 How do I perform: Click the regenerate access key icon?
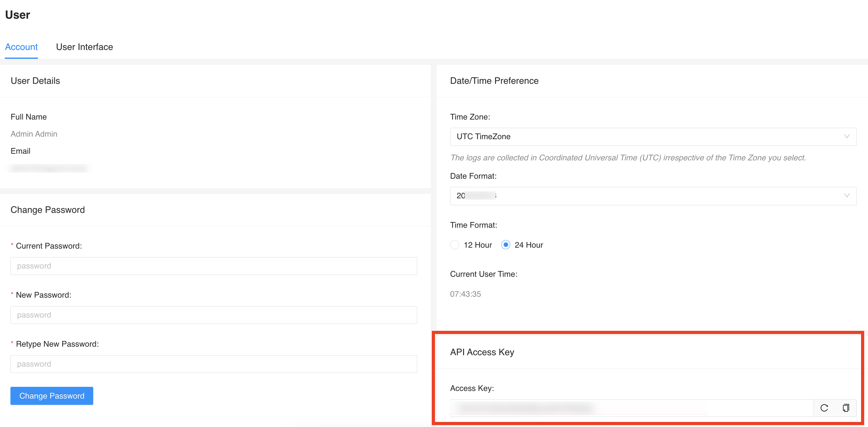[824, 408]
